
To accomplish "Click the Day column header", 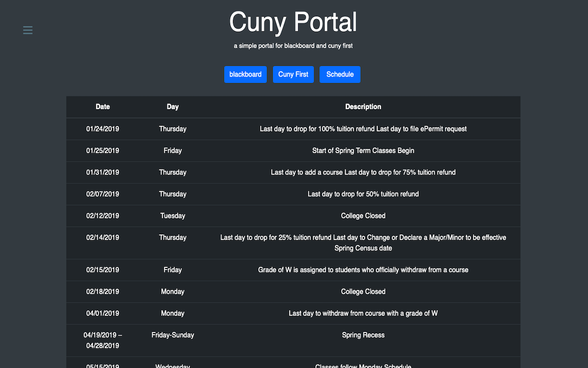I will (x=173, y=107).
